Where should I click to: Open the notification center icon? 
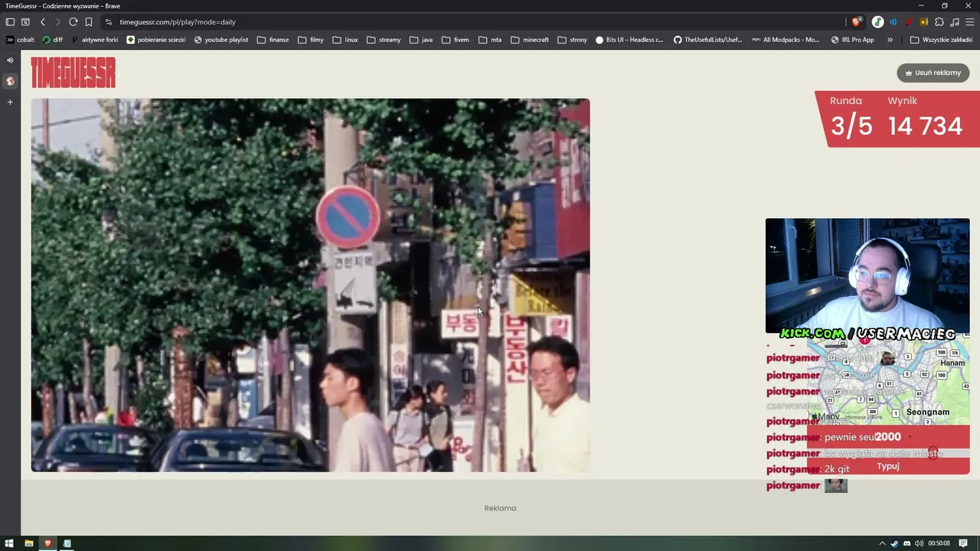963,543
